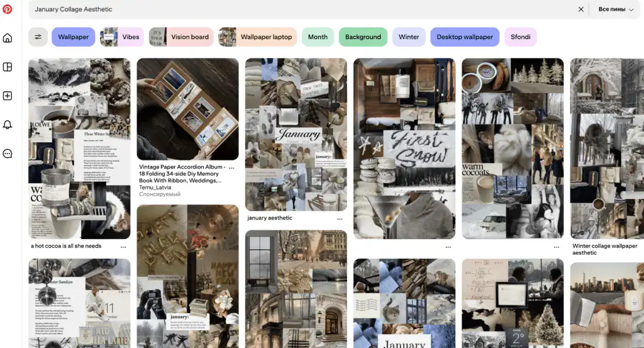
Task: Choose the Desktop wallpaper filter chip
Action: tap(465, 37)
